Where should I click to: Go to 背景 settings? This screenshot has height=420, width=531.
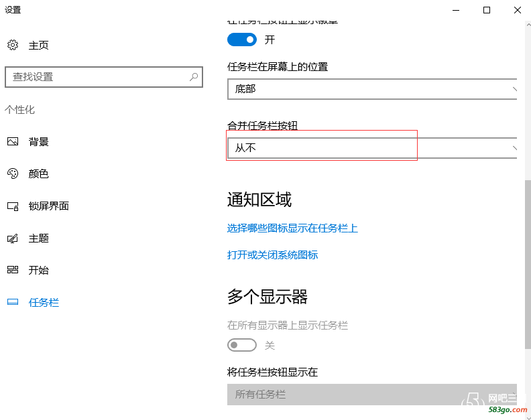tap(39, 141)
